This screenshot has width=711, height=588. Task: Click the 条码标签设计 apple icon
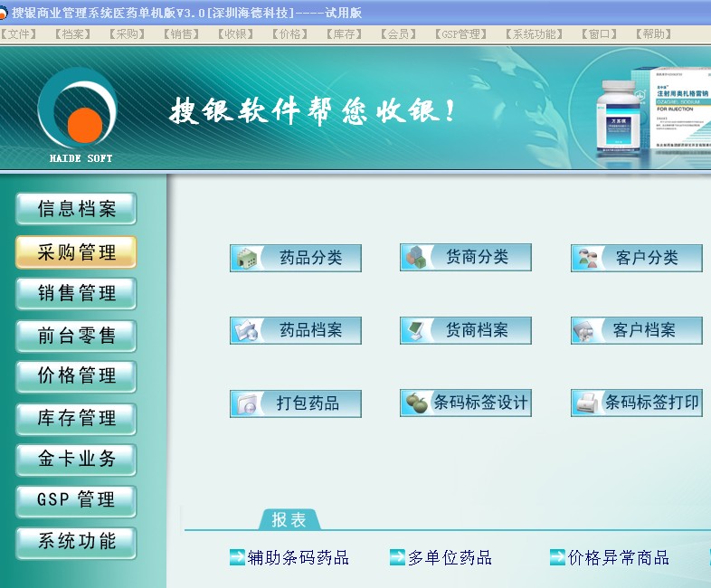pos(415,403)
